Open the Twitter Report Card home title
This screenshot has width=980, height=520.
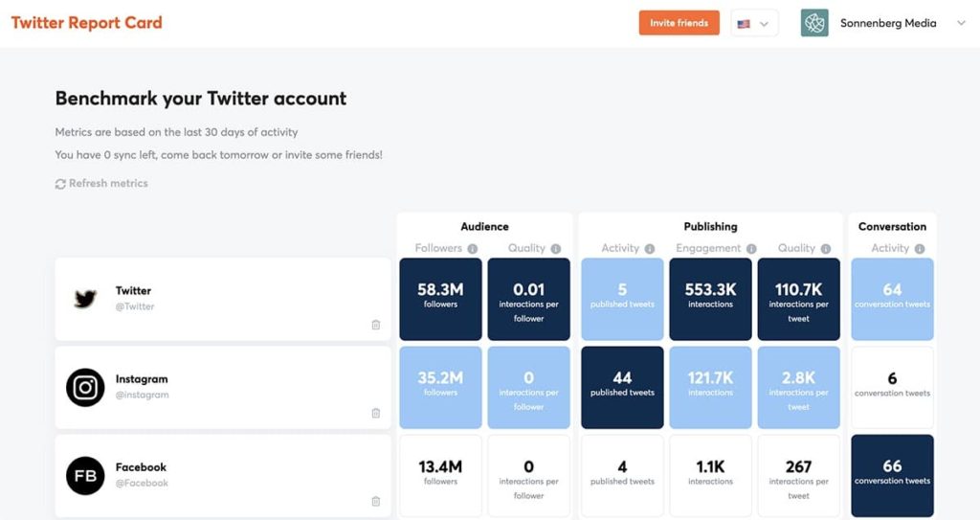(86, 23)
